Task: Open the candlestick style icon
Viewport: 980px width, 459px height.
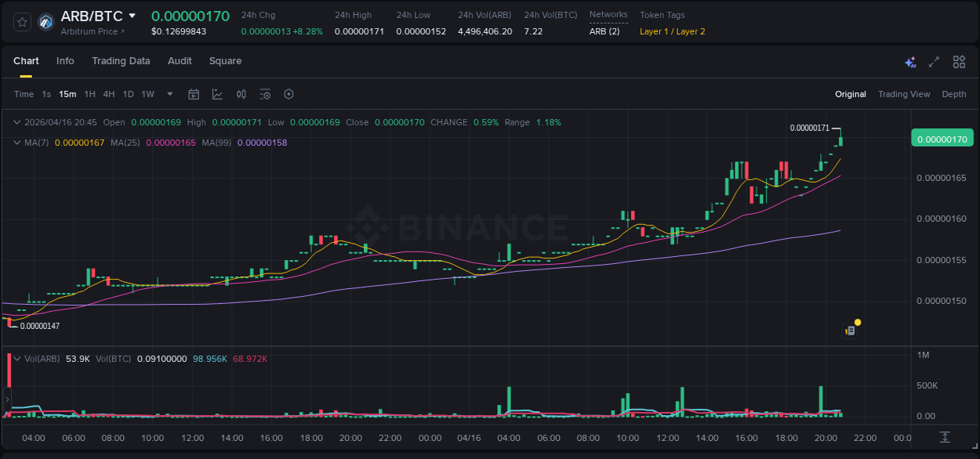Action: click(x=241, y=94)
